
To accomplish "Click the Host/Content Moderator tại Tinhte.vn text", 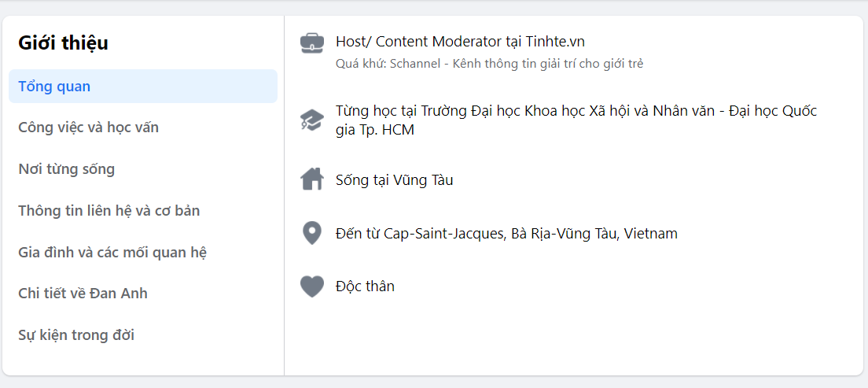I will click(x=460, y=42).
